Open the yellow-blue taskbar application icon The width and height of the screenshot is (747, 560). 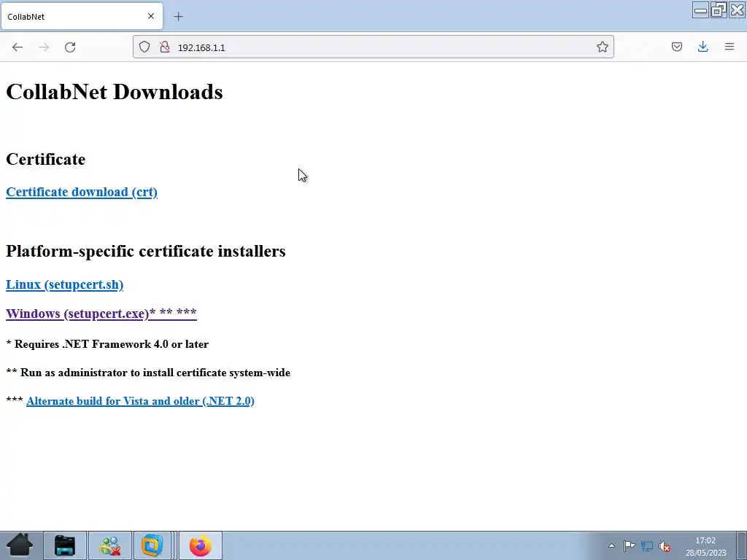click(x=152, y=545)
